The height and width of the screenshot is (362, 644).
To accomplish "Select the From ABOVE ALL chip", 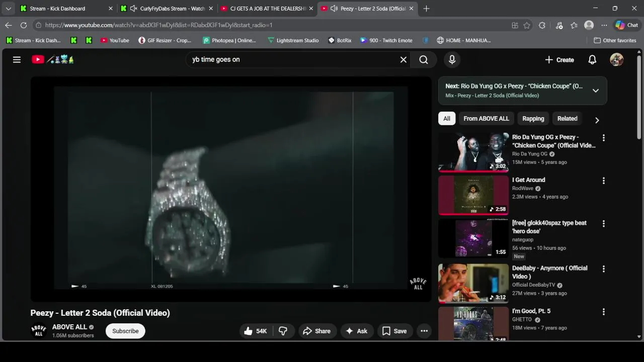I will point(486,119).
